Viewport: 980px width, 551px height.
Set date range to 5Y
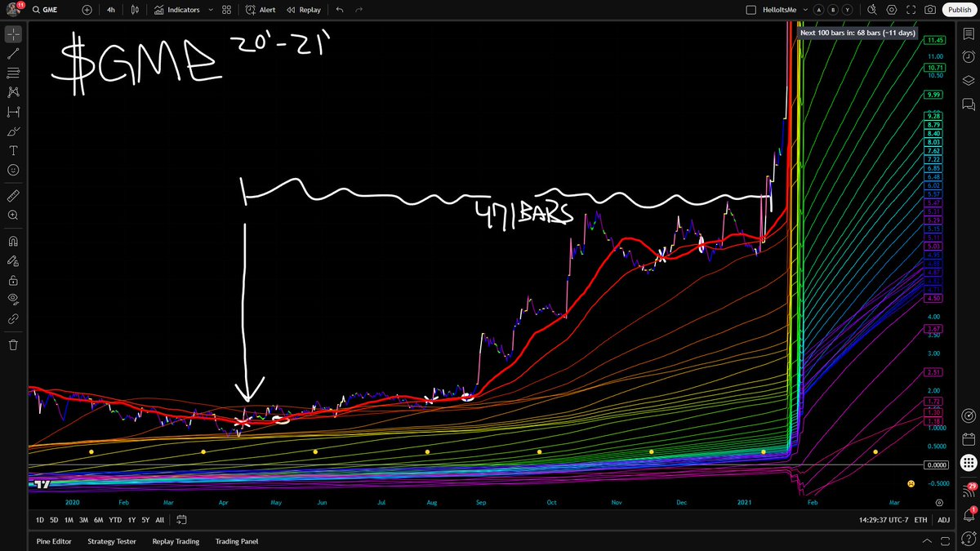coord(145,520)
